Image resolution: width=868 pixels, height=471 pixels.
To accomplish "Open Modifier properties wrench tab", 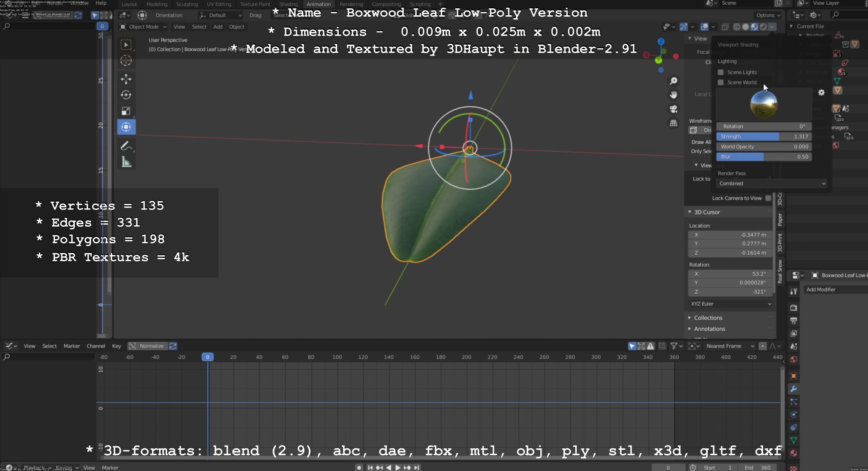I will click(x=794, y=389).
